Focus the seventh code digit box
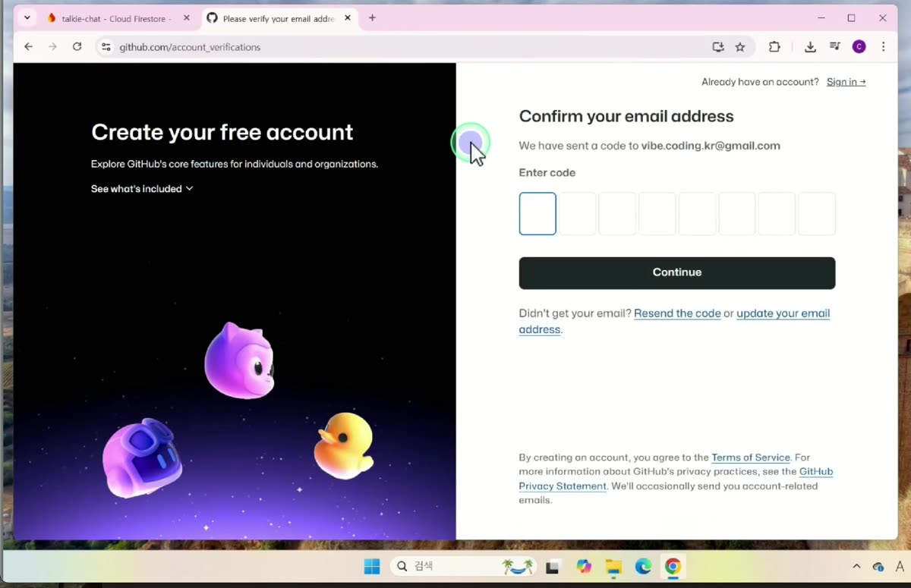The image size is (911, 588). (777, 213)
